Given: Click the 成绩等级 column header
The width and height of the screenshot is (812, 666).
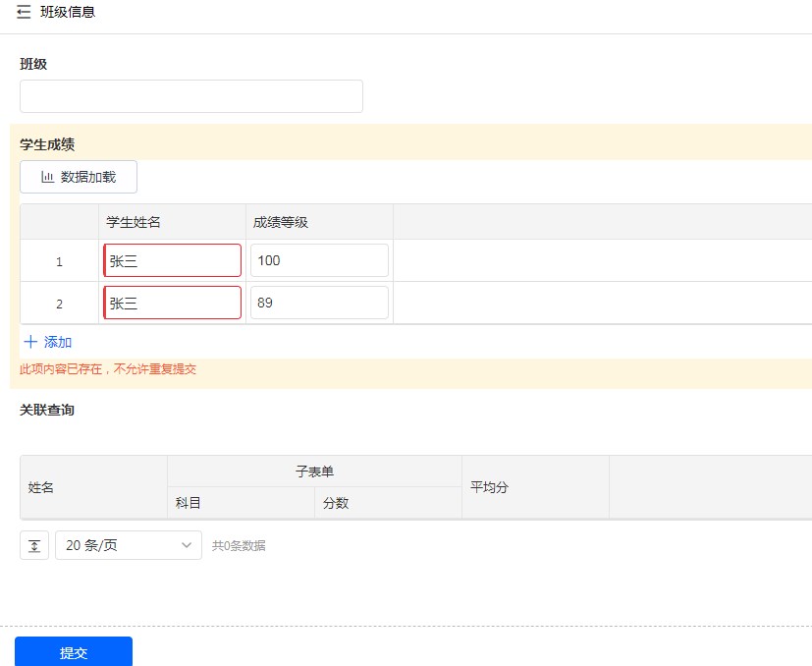Looking at the screenshot, I should pyautogui.click(x=281, y=222).
